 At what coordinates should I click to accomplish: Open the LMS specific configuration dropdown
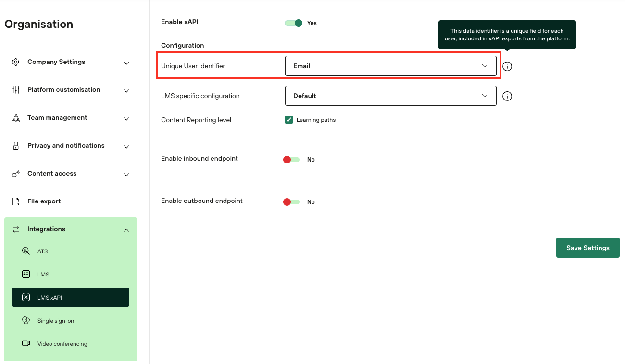tap(390, 96)
